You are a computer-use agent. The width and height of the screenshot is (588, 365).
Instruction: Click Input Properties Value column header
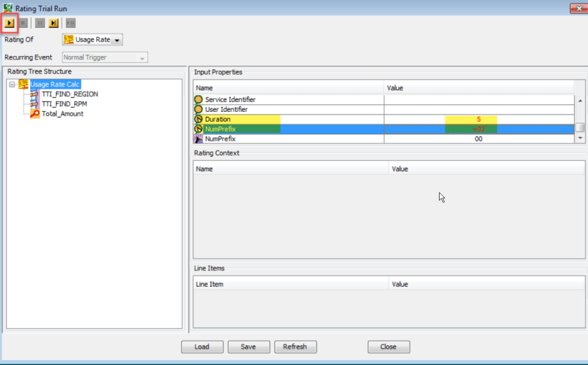pyautogui.click(x=479, y=88)
